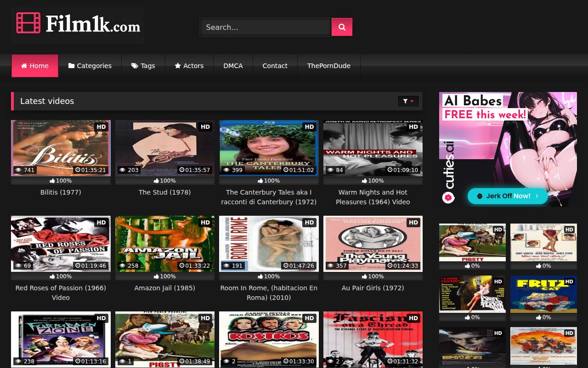Open the Actors navigation tab

pos(189,66)
